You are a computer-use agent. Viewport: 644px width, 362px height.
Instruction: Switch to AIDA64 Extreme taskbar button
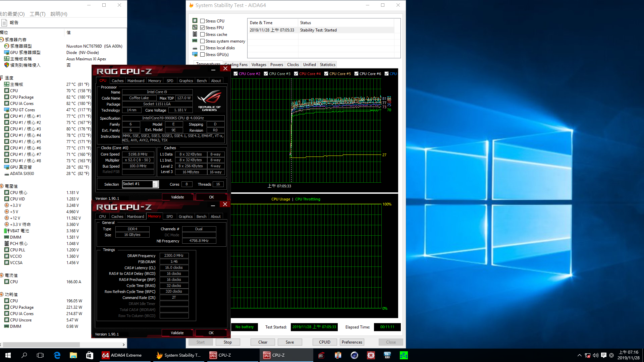click(125, 355)
